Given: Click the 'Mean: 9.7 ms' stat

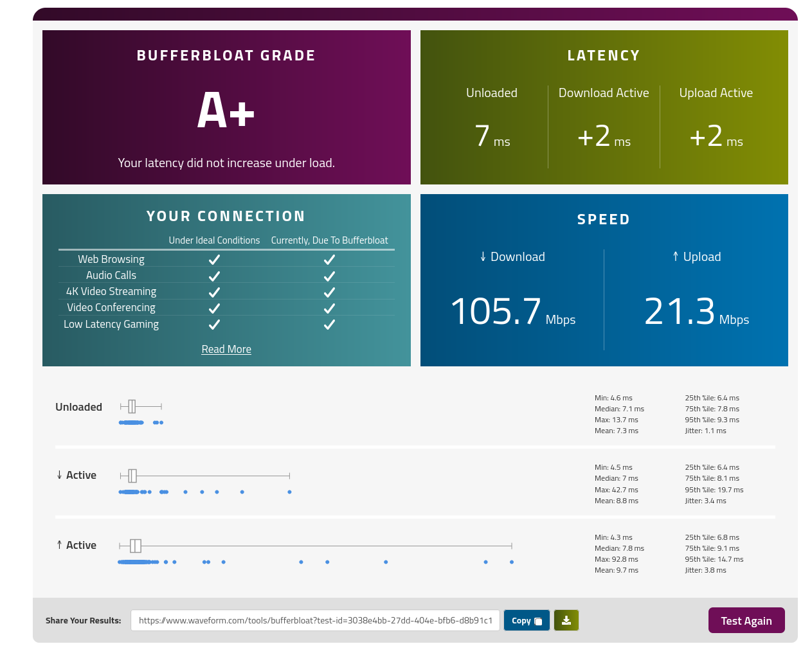Looking at the screenshot, I should [617, 570].
